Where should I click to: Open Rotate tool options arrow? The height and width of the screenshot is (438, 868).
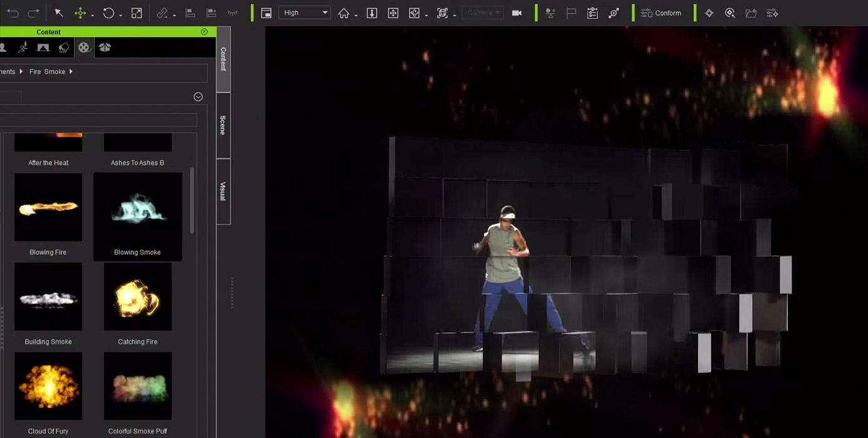coord(120,14)
